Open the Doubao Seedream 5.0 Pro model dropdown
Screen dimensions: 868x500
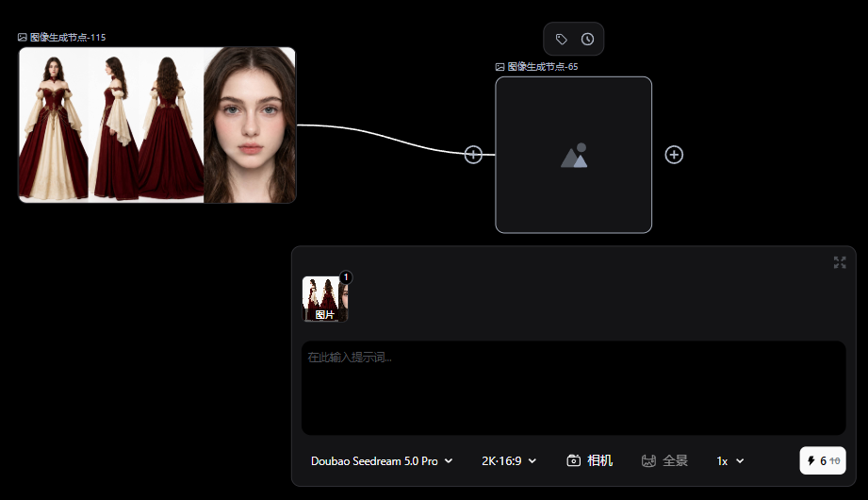(382, 460)
